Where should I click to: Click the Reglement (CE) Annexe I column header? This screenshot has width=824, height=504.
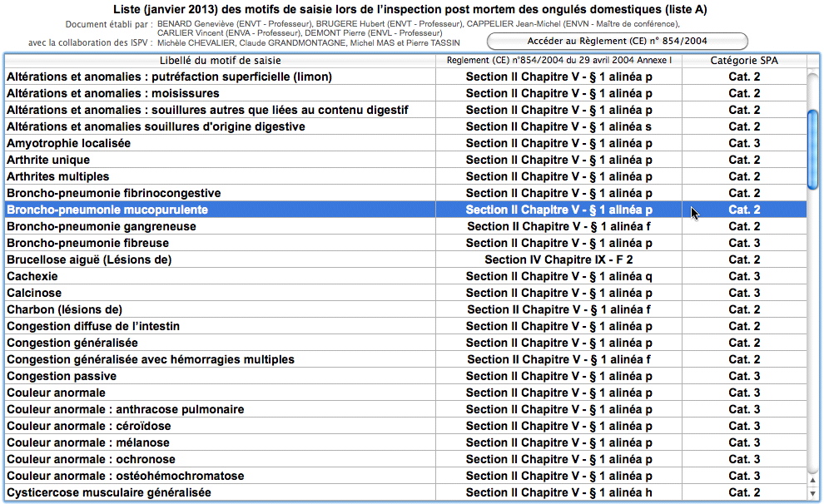click(558, 61)
